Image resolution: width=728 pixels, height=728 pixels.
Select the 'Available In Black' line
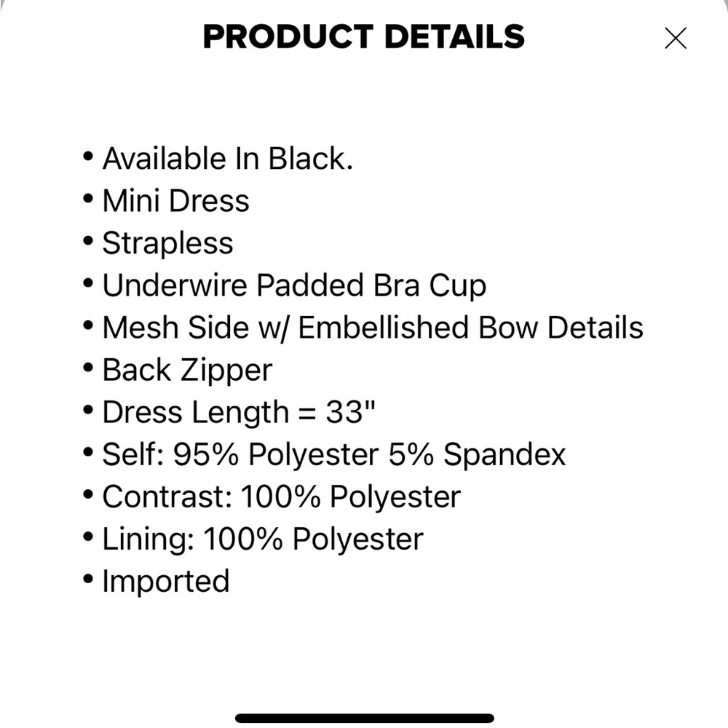pos(227,159)
